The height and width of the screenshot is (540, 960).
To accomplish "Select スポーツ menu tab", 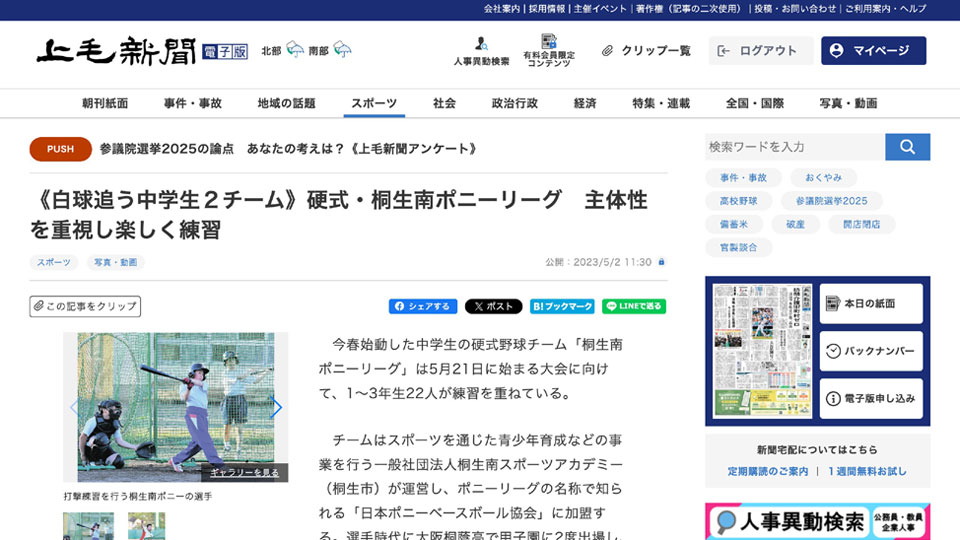I will [x=374, y=103].
